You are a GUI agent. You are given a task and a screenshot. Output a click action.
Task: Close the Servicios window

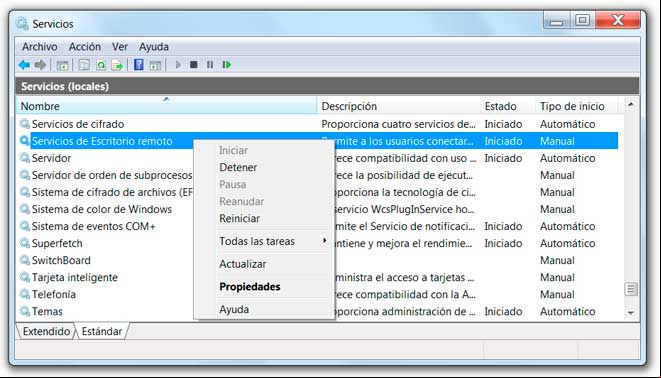618,20
